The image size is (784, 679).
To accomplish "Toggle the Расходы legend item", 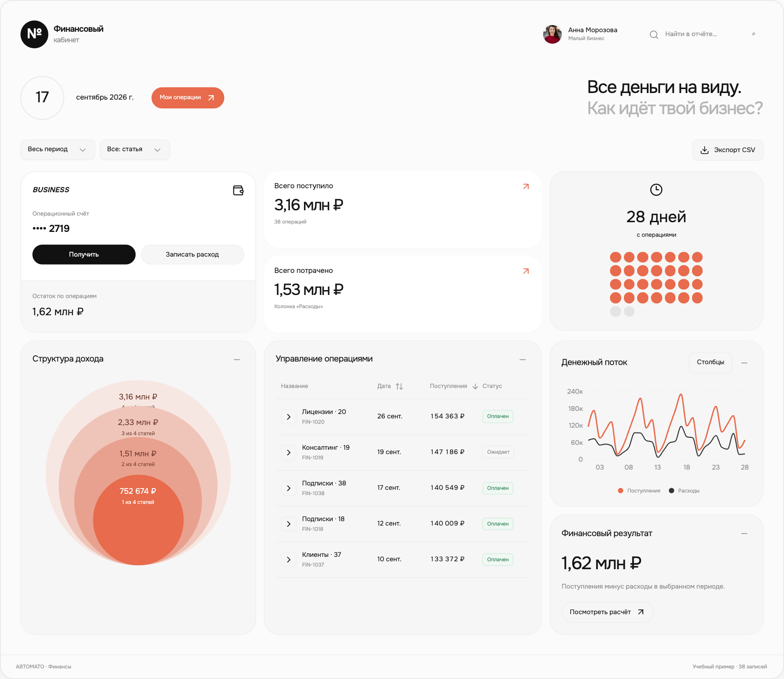I will pos(684,491).
